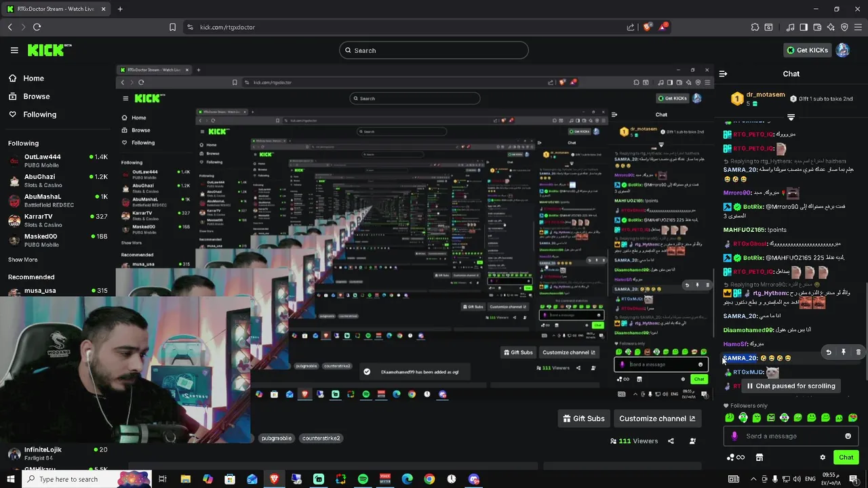Viewport: 868px width, 488px height.
Task: Click kick.com/rtgxdoctor address bar
Action: (227, 27)
